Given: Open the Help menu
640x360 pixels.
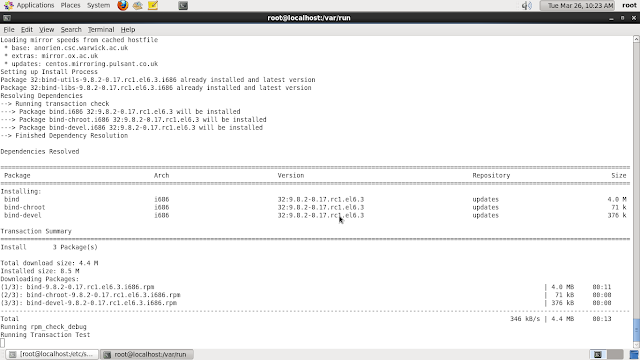Looking at the screenshot, I should click(x=128, y=29).
